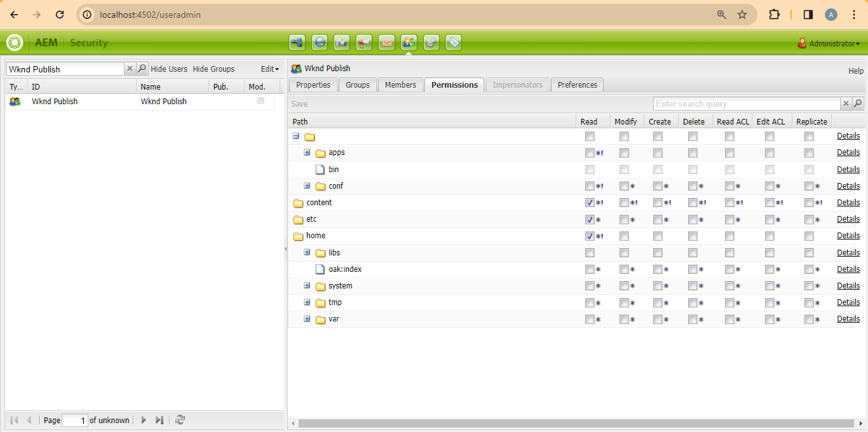The width and height of the screenshot is (868, 432).
Task: Focus the Enter search query field
Action: (747, 104)
